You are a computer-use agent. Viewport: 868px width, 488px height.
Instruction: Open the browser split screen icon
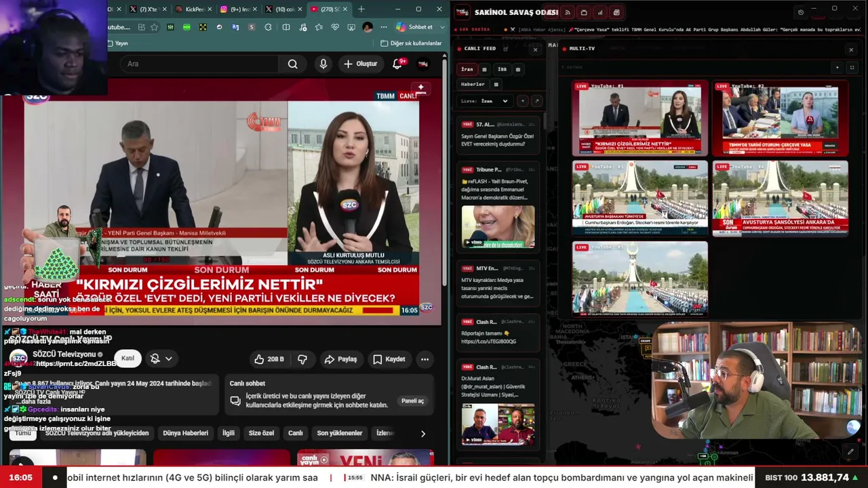click(x=286, y=27)
